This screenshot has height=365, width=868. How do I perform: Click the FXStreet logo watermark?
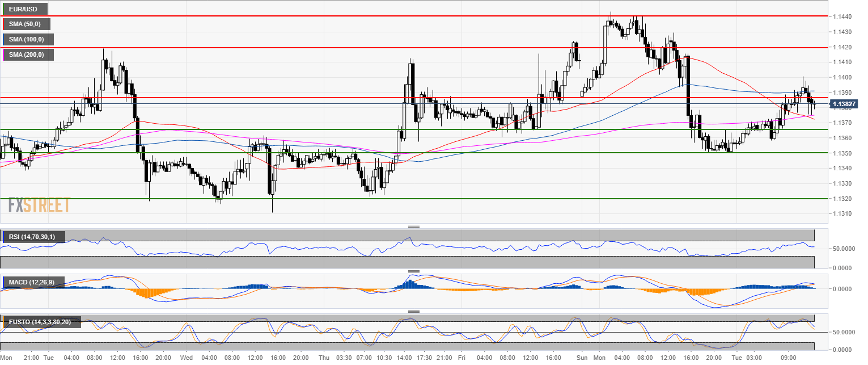click(x=39, y=205)
